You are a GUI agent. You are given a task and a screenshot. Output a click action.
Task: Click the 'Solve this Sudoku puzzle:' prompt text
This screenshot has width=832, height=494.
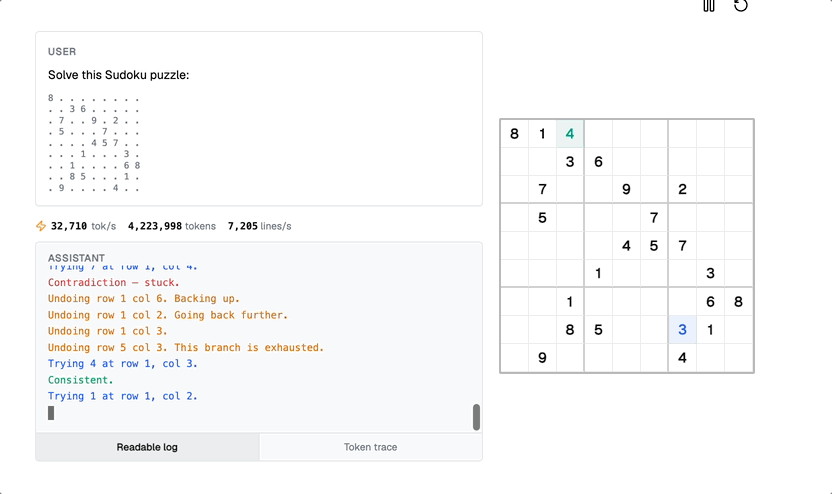118,75
